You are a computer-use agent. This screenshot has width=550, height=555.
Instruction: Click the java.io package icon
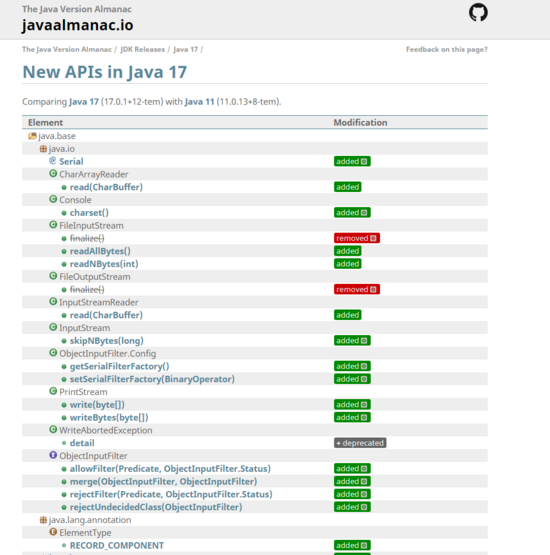(43, 149)
